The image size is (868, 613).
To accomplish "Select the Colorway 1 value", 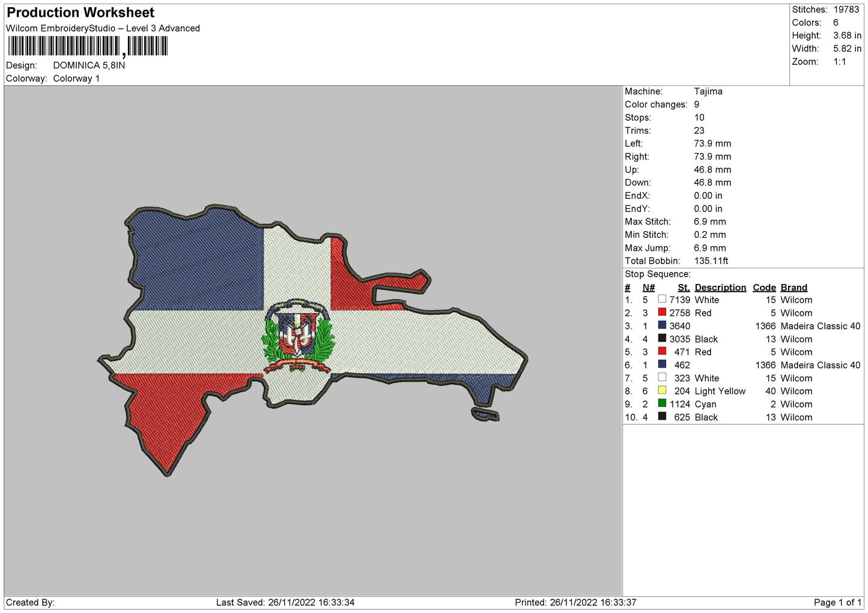I will click(76, 79).
